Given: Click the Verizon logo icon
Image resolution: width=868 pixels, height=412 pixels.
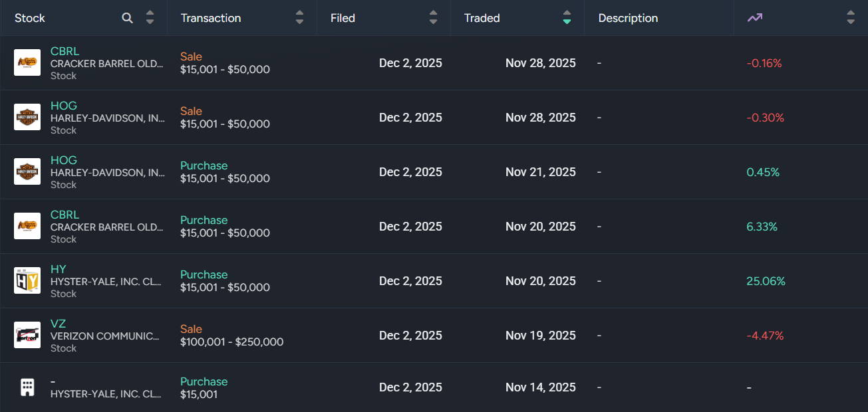Looking at the screenshot, I should click(27, 335).
